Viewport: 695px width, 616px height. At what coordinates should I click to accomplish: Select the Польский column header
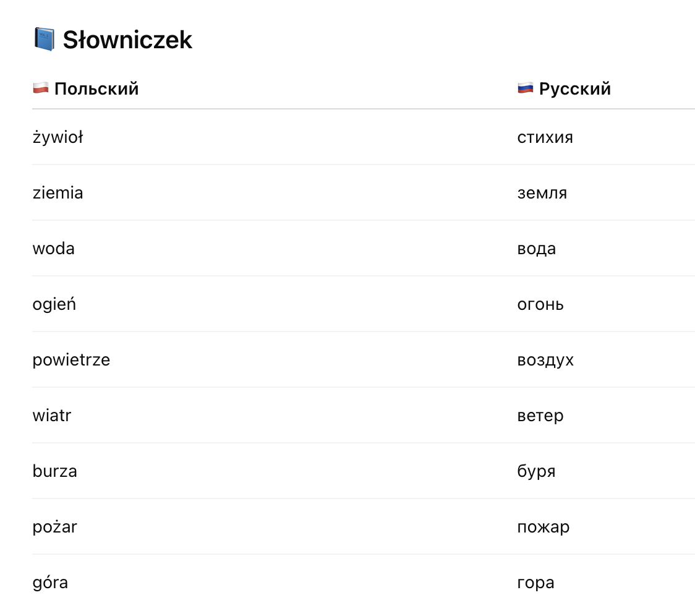[96, 88]
